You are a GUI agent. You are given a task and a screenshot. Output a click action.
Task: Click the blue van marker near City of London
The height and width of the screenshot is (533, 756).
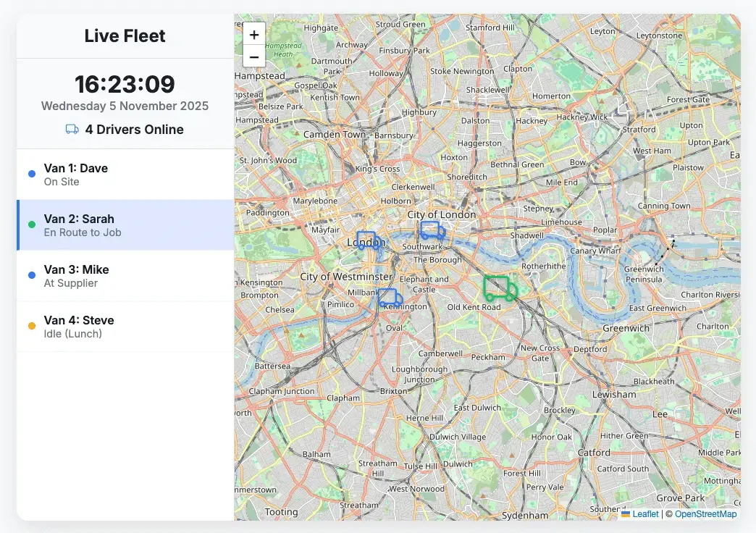coord(431,229)
